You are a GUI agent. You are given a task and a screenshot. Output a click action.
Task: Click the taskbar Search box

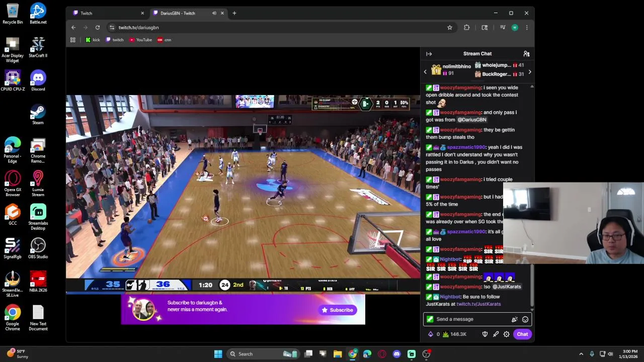point(264,354)
